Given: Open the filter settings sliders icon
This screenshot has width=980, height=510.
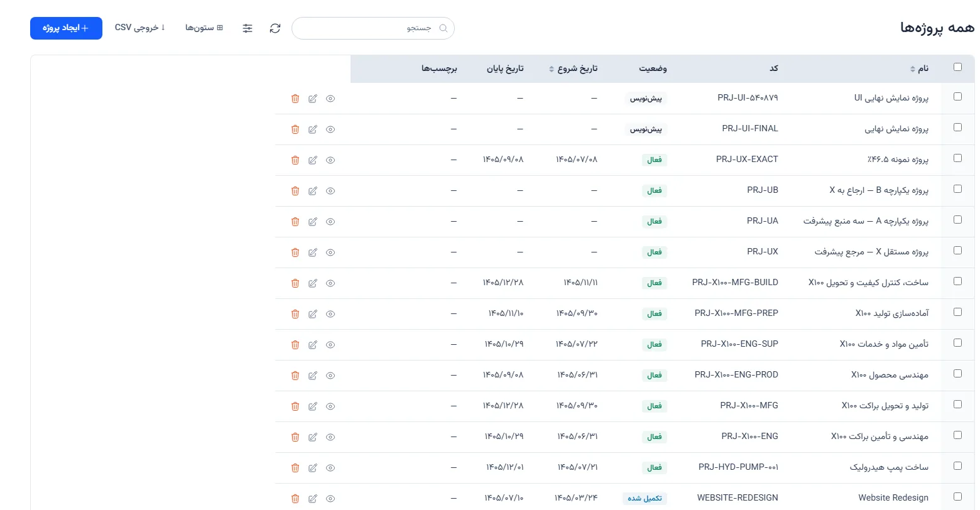Looking at the screenshot, I should [x=248, y=28].
